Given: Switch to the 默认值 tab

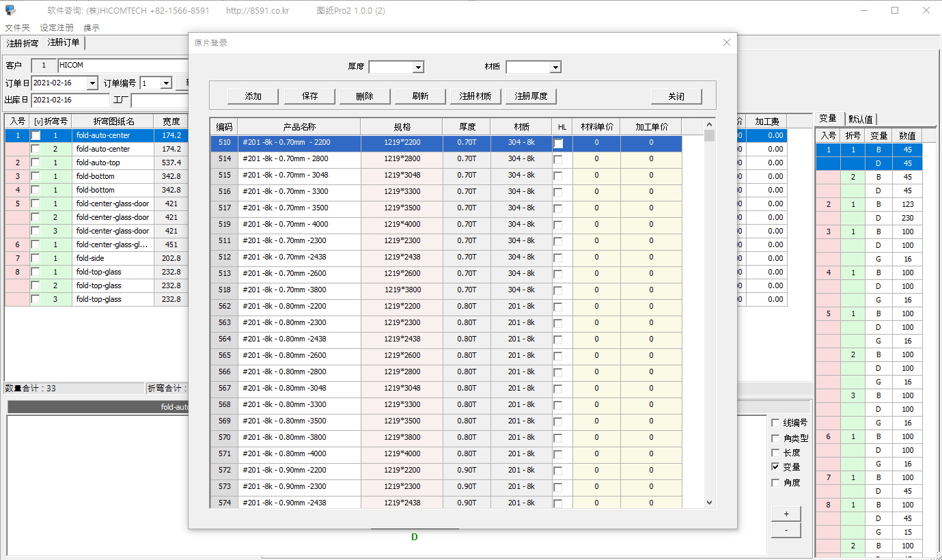Looking at the screenshot, I should click(x=860, y=119).
